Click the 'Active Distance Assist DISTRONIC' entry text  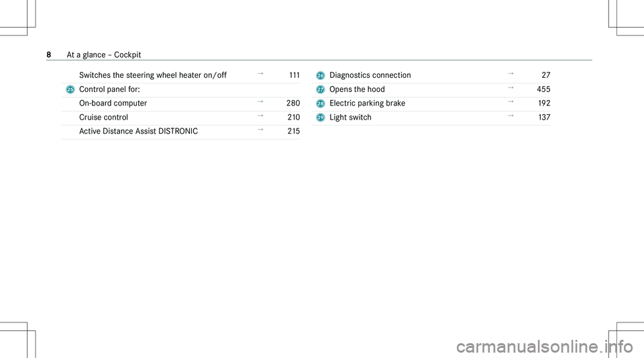(138, 132)
